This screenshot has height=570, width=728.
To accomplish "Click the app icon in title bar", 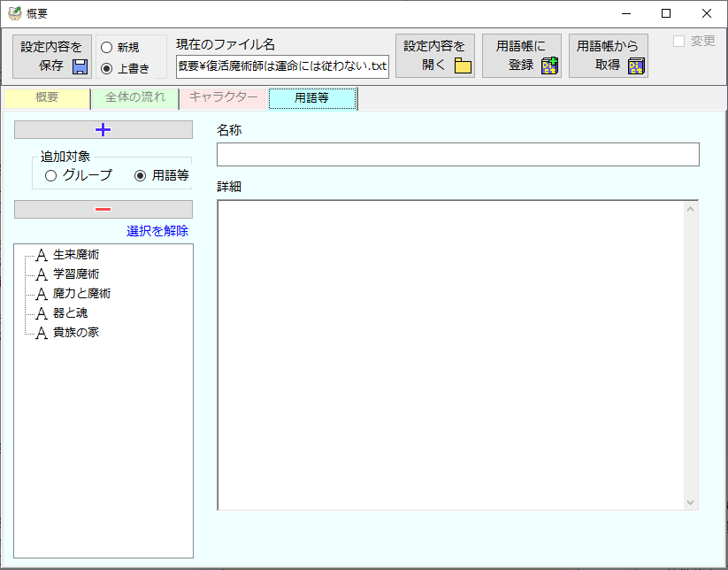I will pos(15,13).
